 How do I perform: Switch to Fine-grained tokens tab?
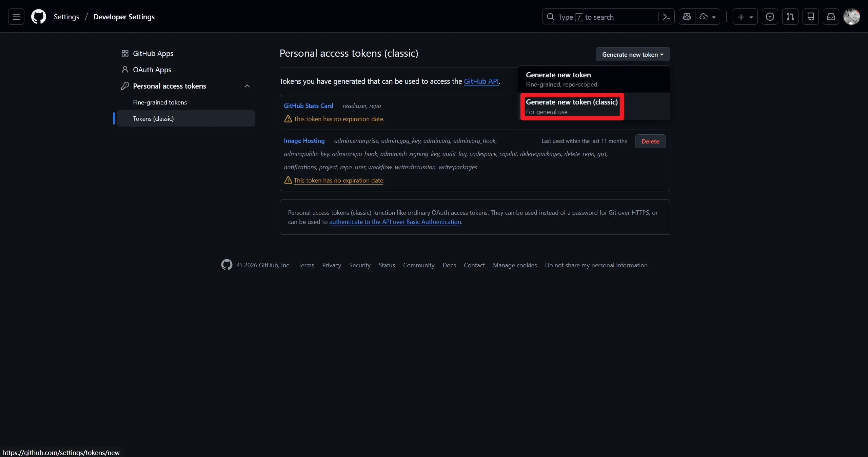[160, 102]
